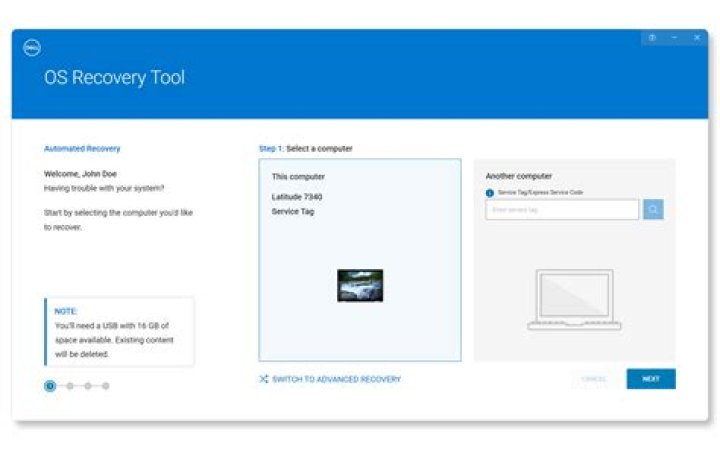720x450 pixels.
Task: Click the CANCEL button
Action: point(594,379)
